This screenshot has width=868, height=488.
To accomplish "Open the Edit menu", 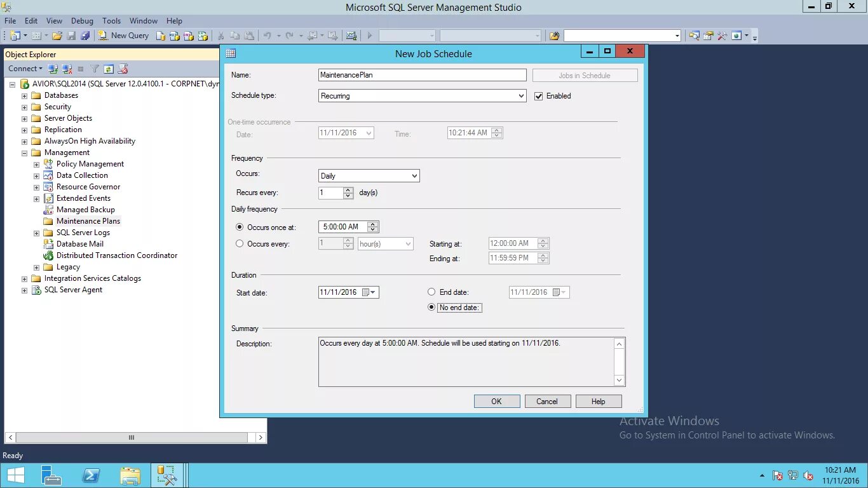I will click(x=31, y=21).
